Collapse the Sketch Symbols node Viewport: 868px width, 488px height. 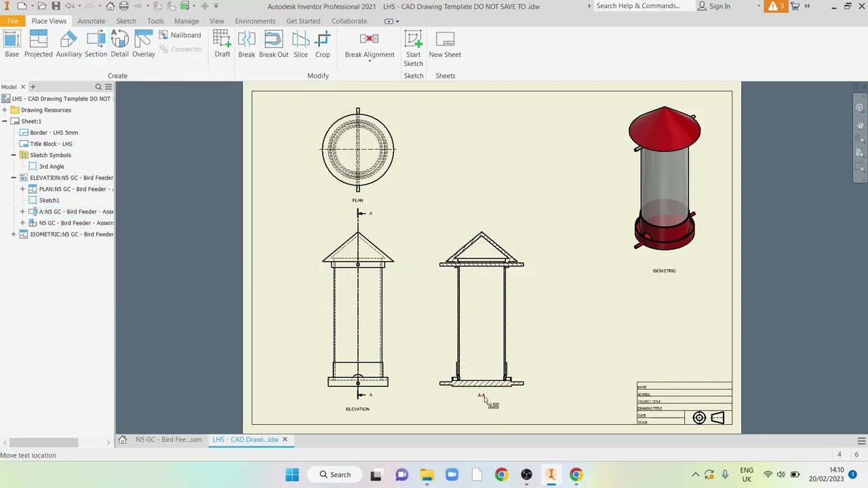tap(14, 155)
